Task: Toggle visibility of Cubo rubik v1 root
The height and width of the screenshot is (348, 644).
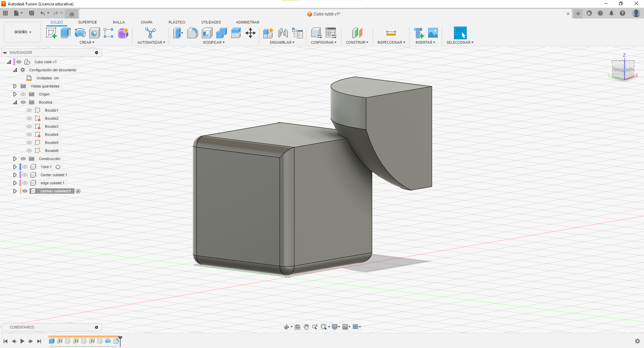Action: pos(19,62)
